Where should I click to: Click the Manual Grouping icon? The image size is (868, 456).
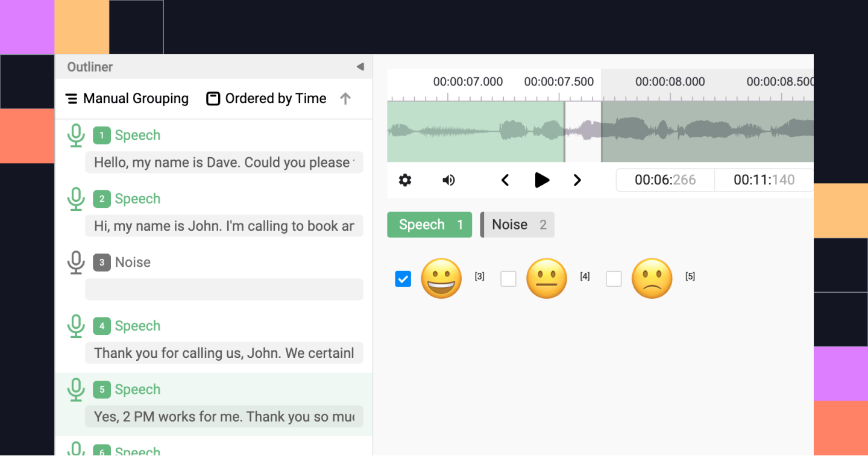pyautogui.click(x=72, y=98)
